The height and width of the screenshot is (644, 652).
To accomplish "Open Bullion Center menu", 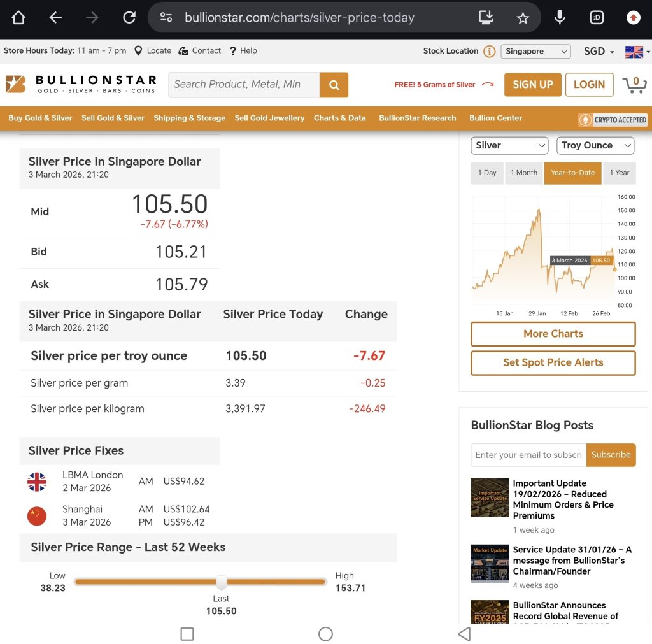I will [495, 118].
